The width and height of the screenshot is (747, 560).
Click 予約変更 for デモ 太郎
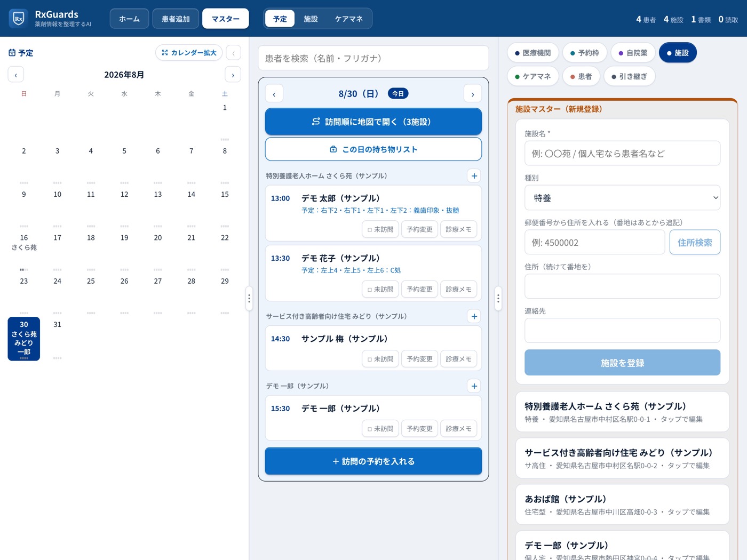click(419, 229)
